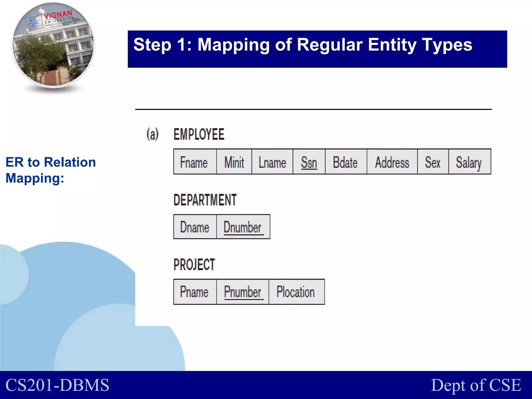Image resolution: width=532 pixels, height=399 pixels.
Task: Click the EMPLOYEE relation name
Action: coord(199,134)
